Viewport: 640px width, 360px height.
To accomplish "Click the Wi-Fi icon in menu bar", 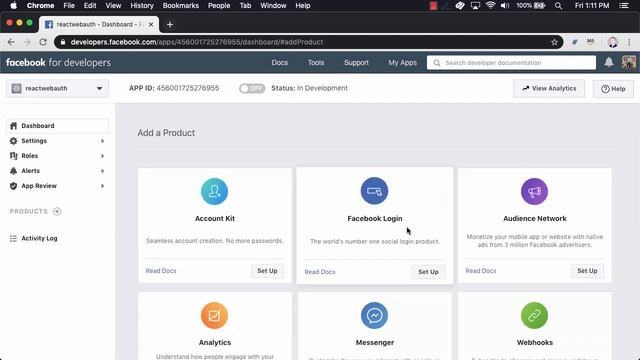I will pyautogui.click(x=490, y=6).
